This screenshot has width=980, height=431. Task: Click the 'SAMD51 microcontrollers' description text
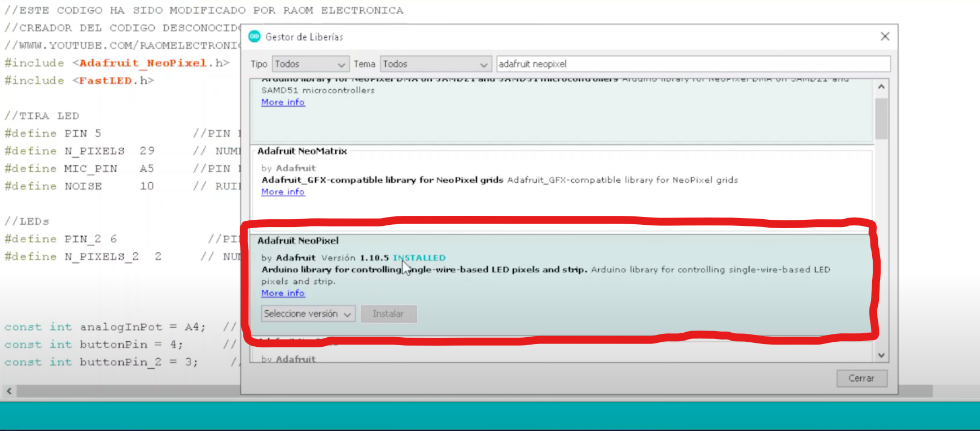[318, 90]
